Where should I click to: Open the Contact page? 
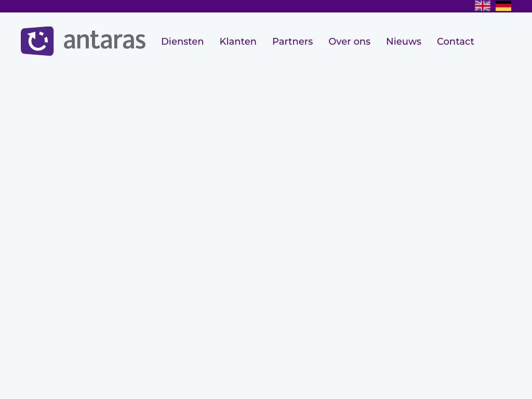coord(455,42)
